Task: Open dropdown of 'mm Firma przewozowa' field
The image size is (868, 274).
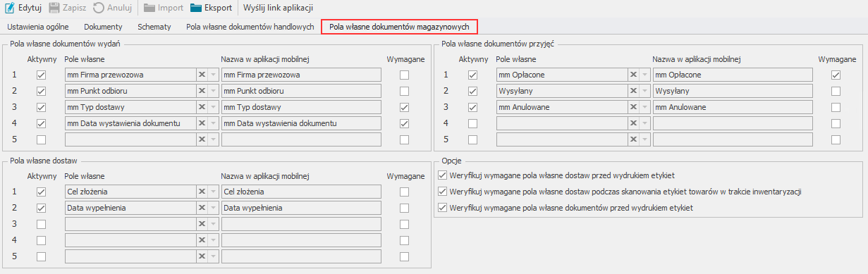Action: click(214, 75)
